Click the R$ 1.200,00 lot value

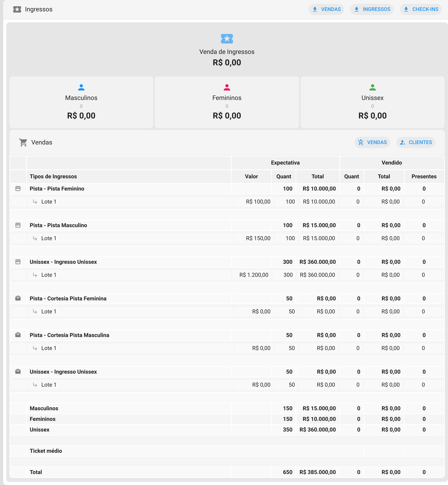pos(254,275)
